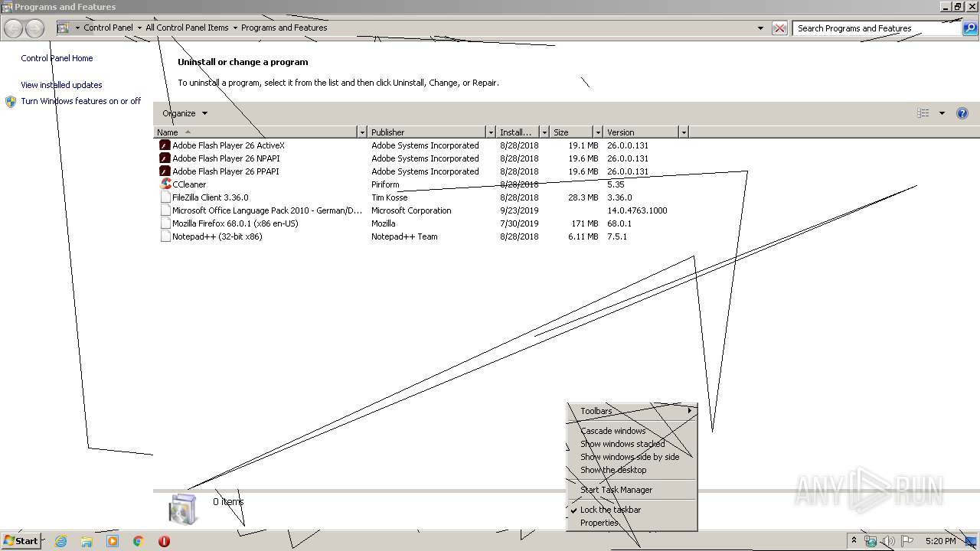Viewport: 980px width, 551px height.
Task: Open help with the question mark icon
Action: pos(962,113)
